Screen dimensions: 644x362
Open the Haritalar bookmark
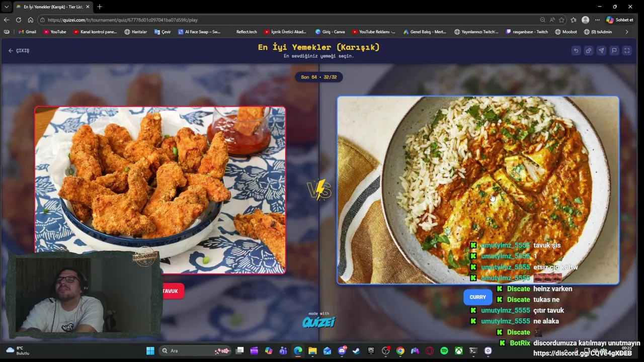(x=135, y=32)
